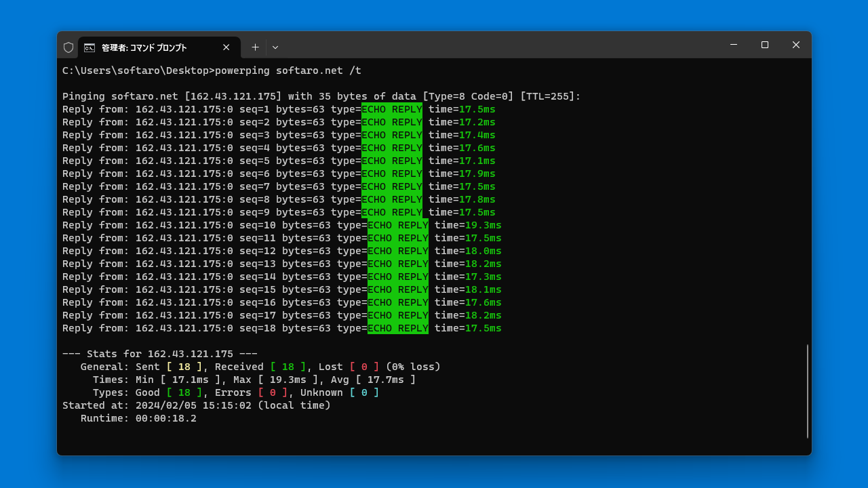Click the 'Runtime: 00:00:18.2' line
Viewport: 868px width, 488px height.
pyautogui.click(x=138, y=418)
